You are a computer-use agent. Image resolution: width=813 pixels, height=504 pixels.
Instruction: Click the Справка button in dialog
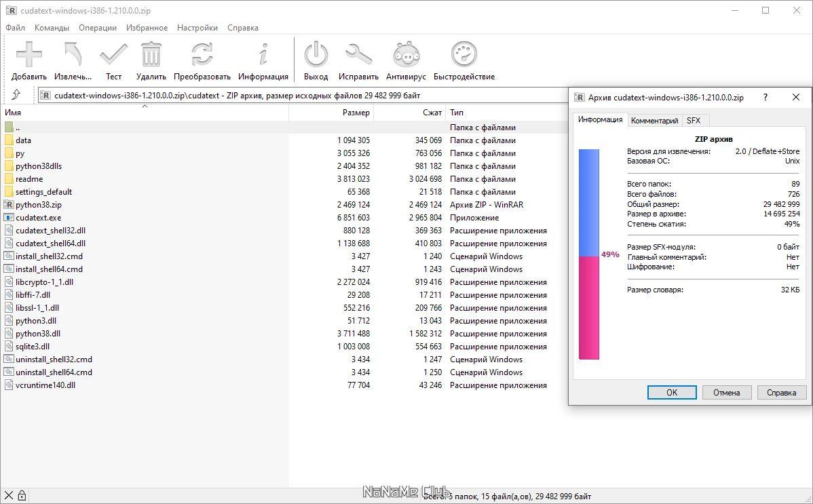(781, 393)
